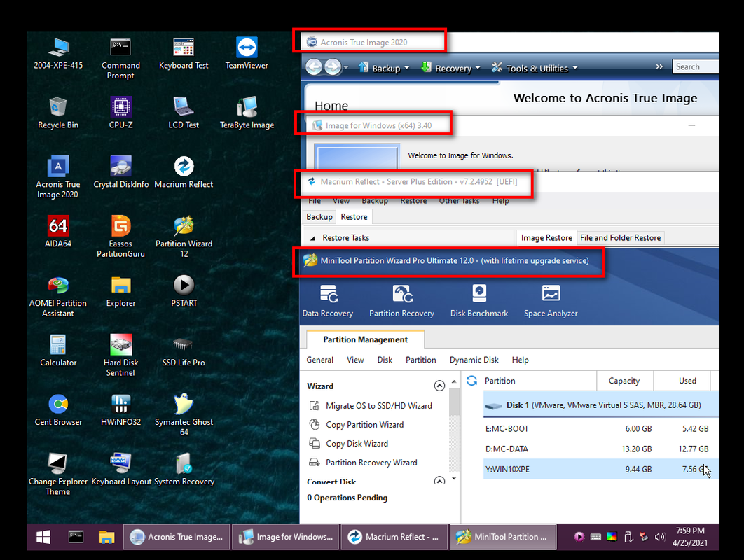Open Eassos PartitionGuru desktop icon
This screenshot has height=560, width=744.
coord(120,236)
